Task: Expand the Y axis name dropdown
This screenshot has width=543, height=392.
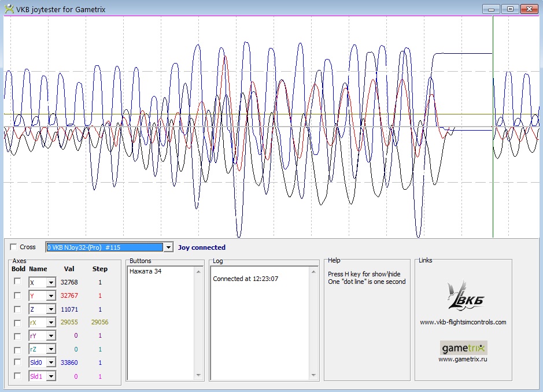Action: pos(51,296)
